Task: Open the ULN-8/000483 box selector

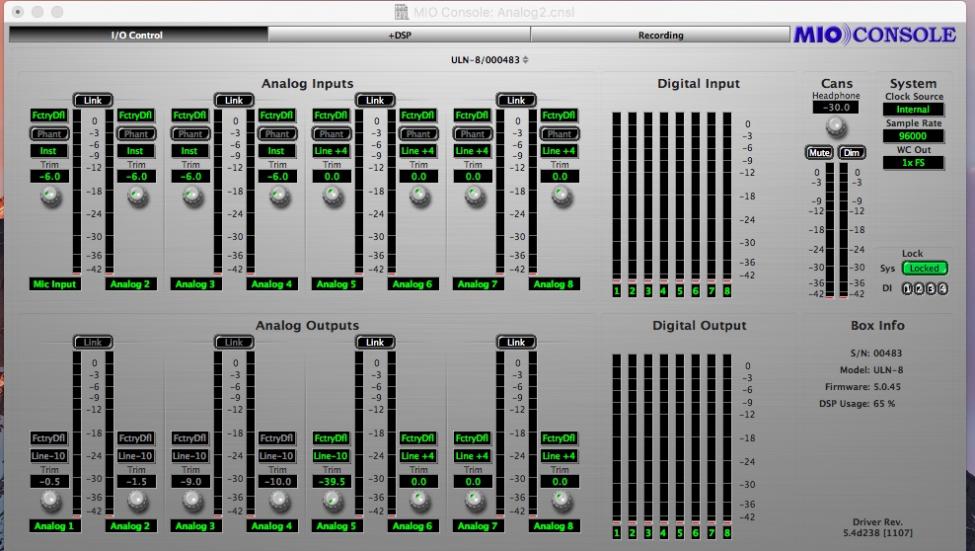Action: (x=490, y=60)
